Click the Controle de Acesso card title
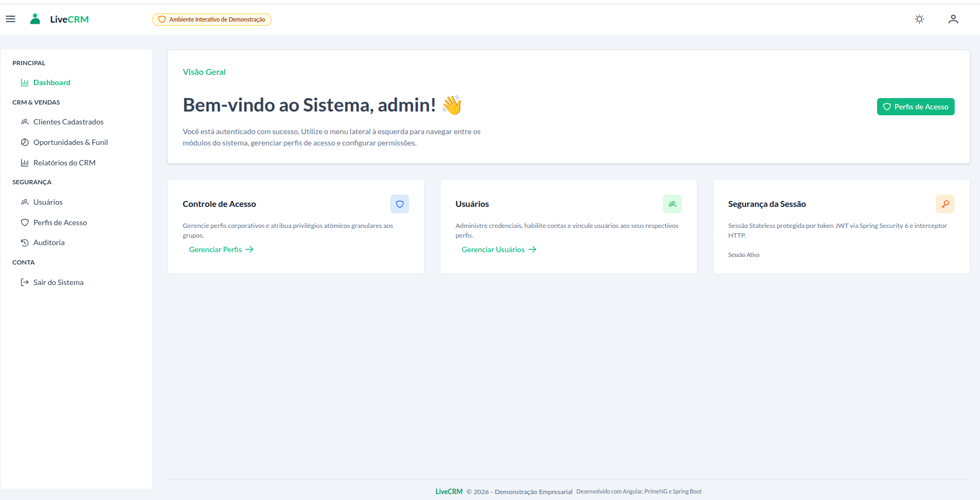Screen dimensions: 980x500 tap(219, 204)
